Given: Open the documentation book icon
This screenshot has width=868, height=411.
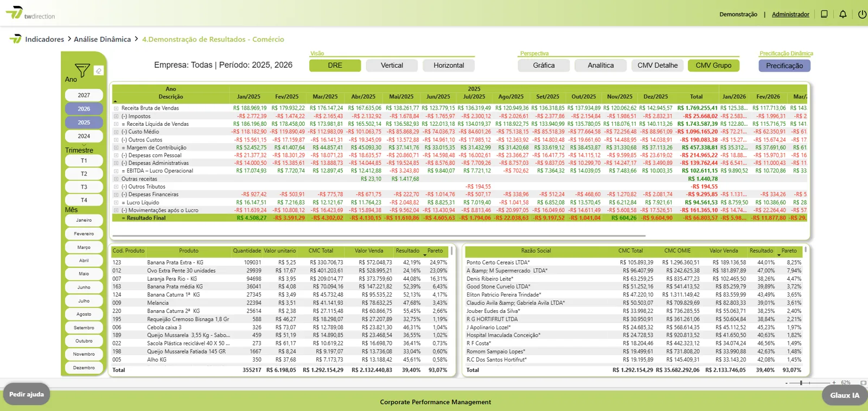Looking at the screenshot, I should click(x=824, y=14).
